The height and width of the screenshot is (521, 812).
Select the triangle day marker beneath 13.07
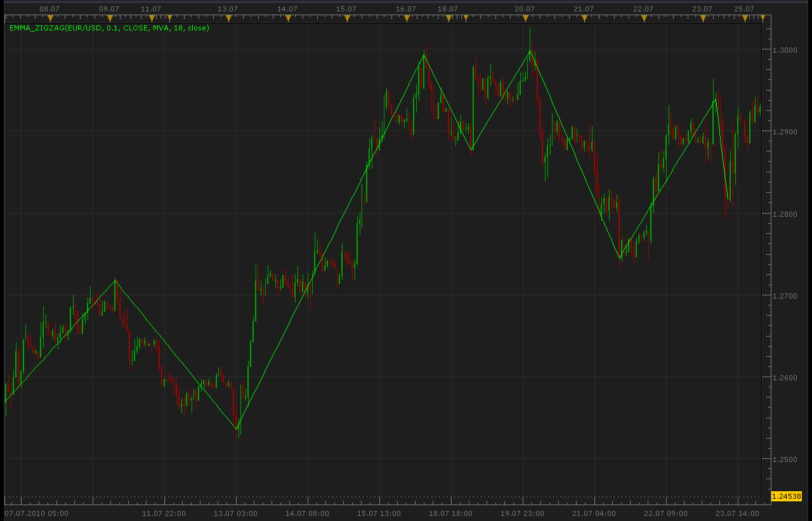click(228, 18)
